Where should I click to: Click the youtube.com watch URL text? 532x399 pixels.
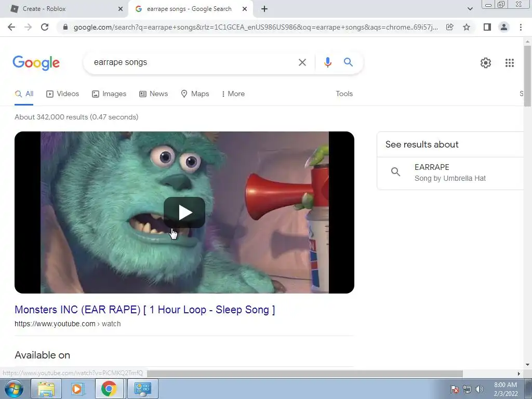pyautogui.click(x=68, y=324)
